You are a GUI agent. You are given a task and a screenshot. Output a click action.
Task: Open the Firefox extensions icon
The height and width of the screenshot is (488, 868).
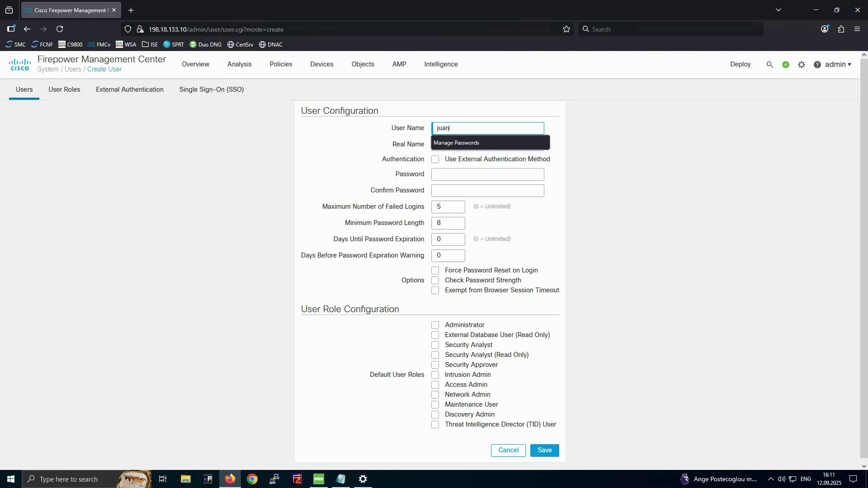(841, 29)
